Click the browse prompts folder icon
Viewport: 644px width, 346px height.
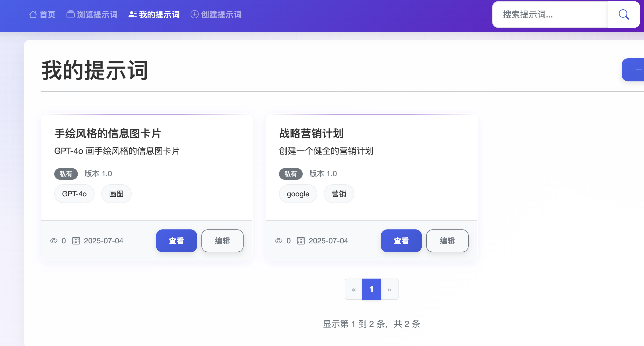(70, 14)
